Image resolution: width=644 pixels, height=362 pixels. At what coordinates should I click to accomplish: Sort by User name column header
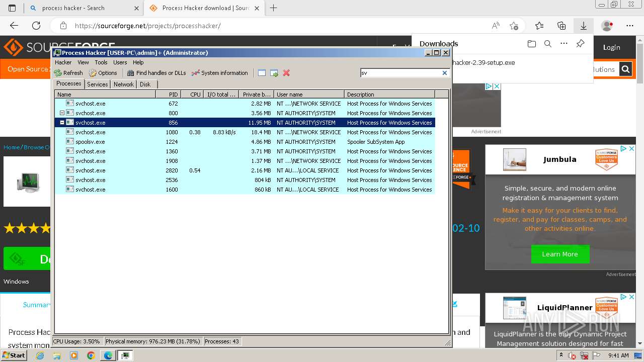click(x=309, y=94)
